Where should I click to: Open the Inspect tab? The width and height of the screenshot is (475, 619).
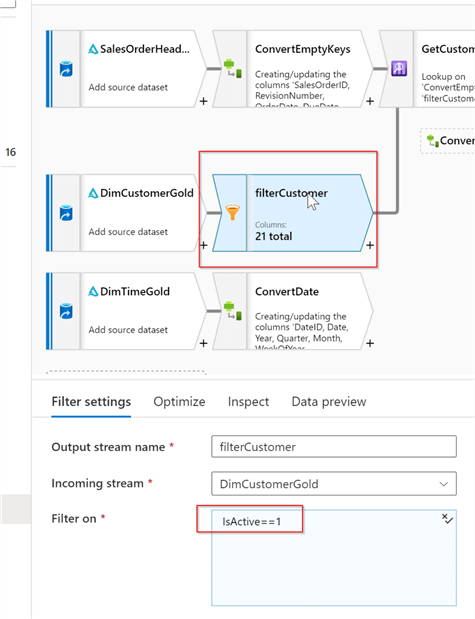point(248,401)
